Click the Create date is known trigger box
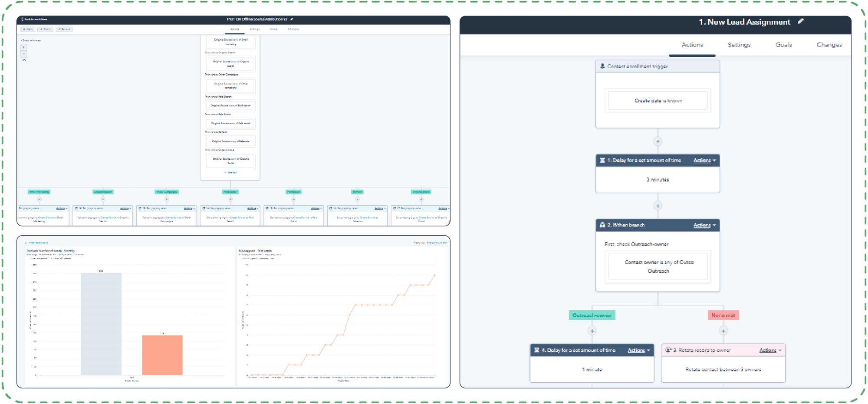This screenshot has height=404, width=868. coord(658,101)
